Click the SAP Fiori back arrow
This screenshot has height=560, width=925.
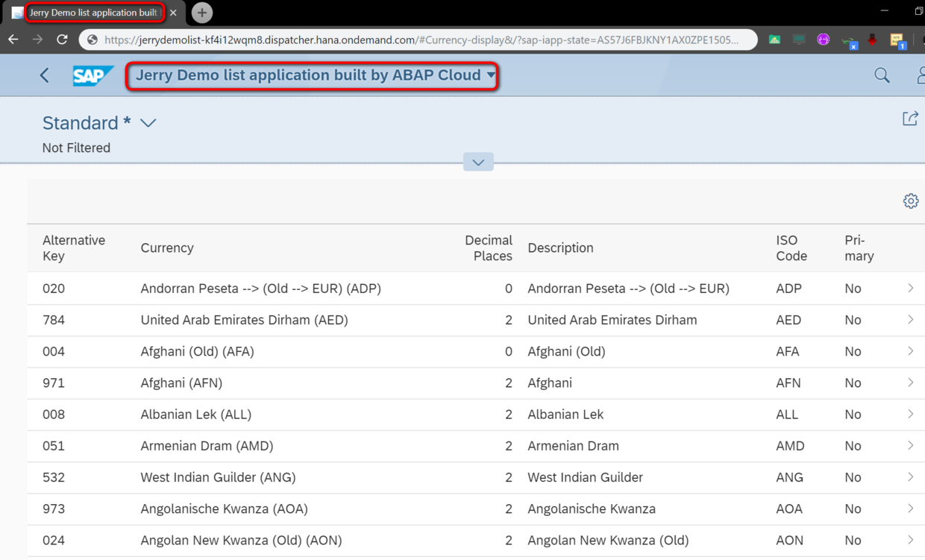45,75
